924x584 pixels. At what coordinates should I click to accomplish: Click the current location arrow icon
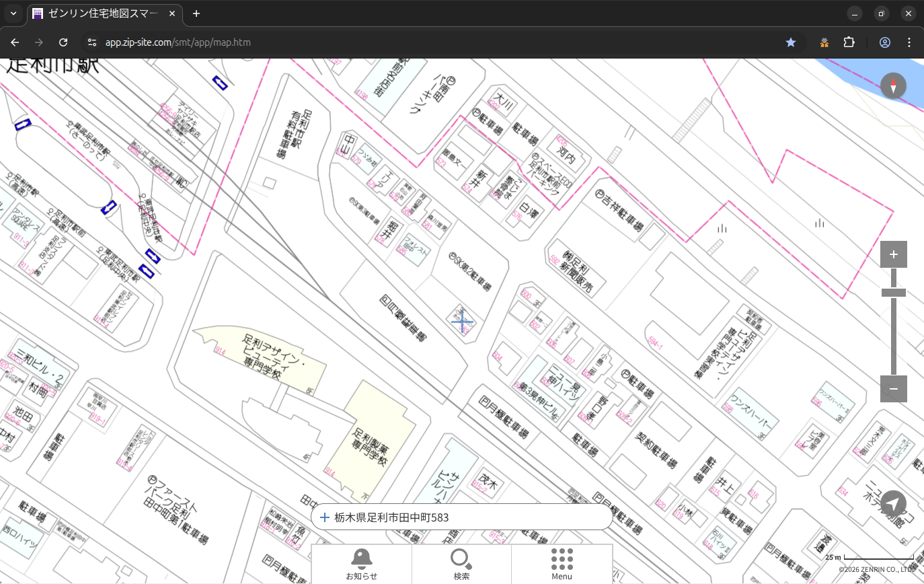click(x=893, y=504)
